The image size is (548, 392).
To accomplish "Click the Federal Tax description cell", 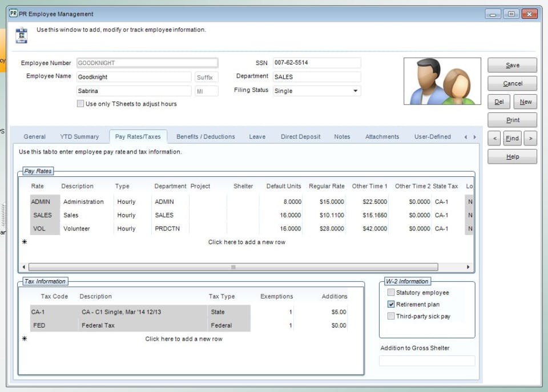I will [143, 325].
